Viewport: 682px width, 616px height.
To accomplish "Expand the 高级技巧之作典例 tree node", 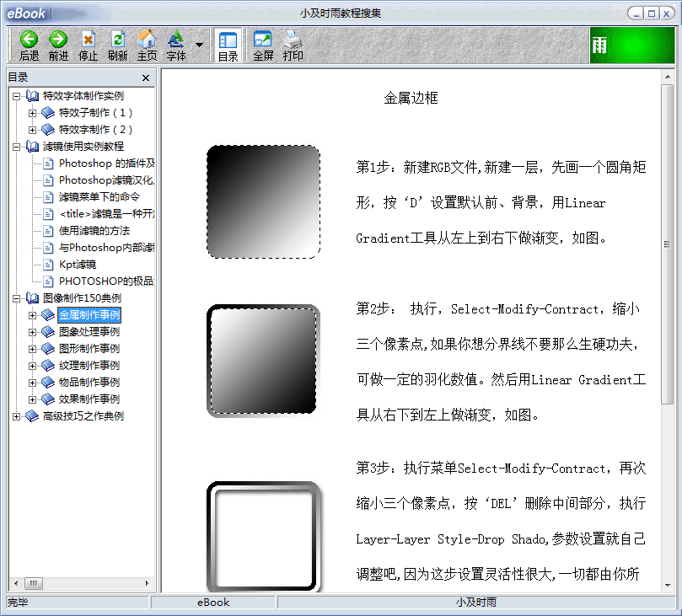I will [x=15, y=415].
